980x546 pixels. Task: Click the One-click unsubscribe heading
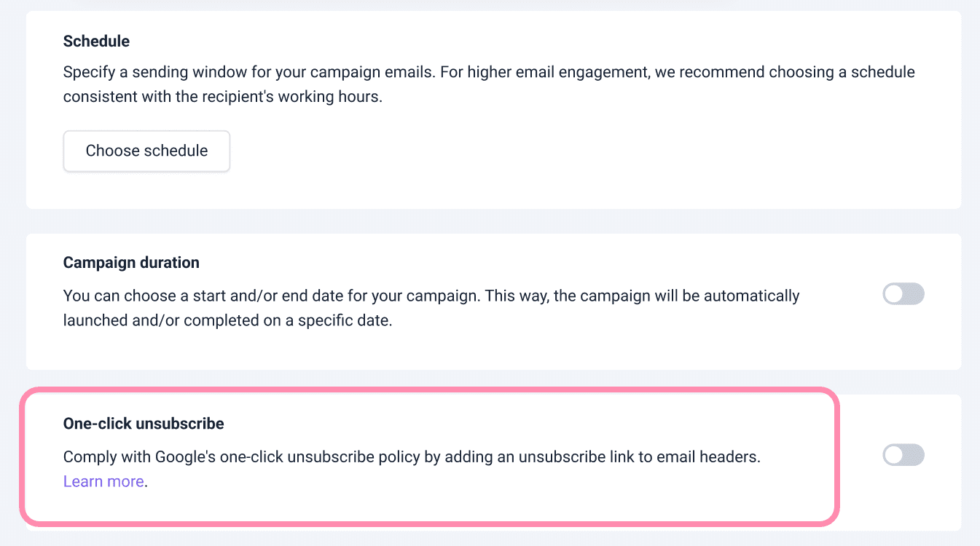point(144,424)
